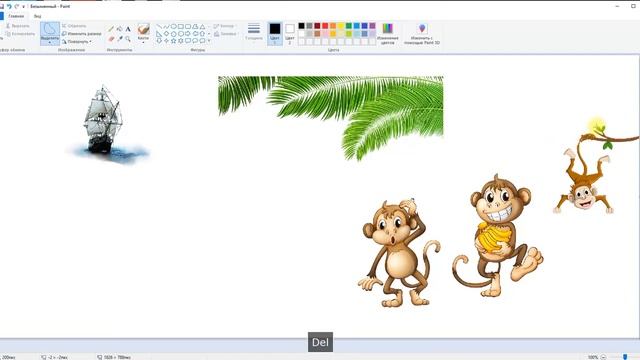This screenshot has height=360, width=640.
Task: Choose the Cloud callout shape
Action: click(x=202, y=41)
